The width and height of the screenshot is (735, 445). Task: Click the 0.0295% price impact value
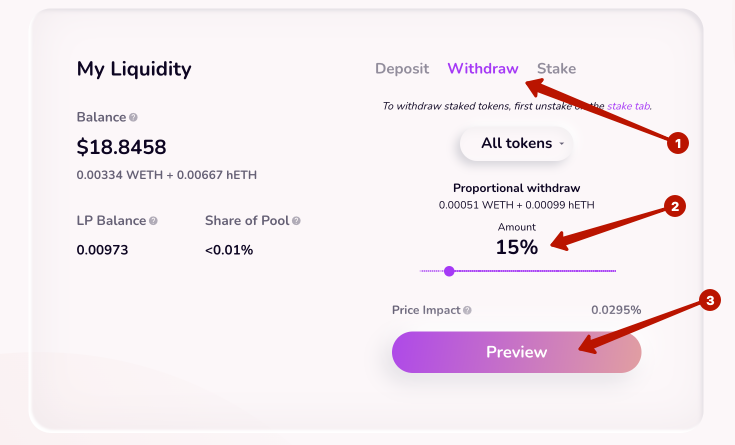pos(616,311)
